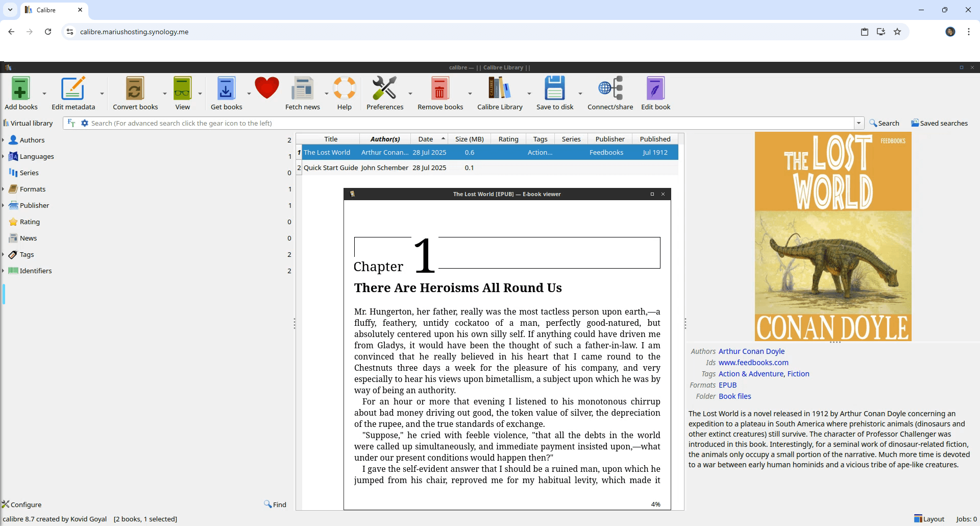Viewport: 980px width, 526px height.
Task: Click Find in tag browser
Action: (275, 505)
